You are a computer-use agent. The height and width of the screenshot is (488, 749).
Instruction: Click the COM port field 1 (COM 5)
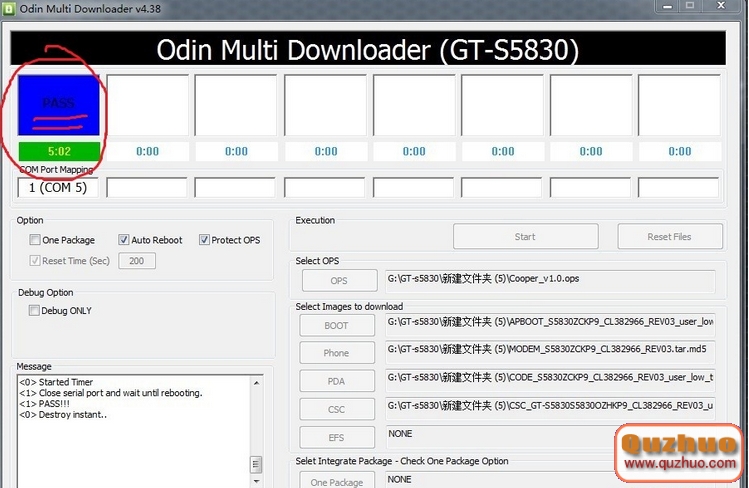click(x=58, y=187)
